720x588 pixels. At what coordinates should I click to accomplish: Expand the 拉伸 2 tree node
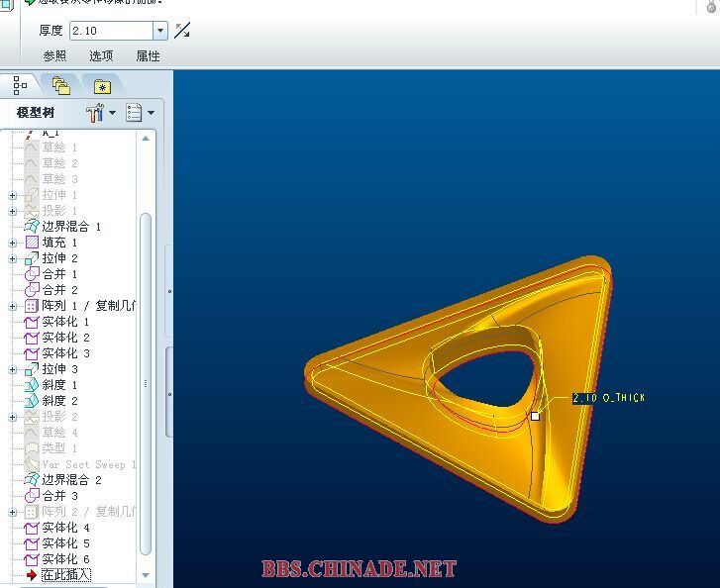pos(13,258)
